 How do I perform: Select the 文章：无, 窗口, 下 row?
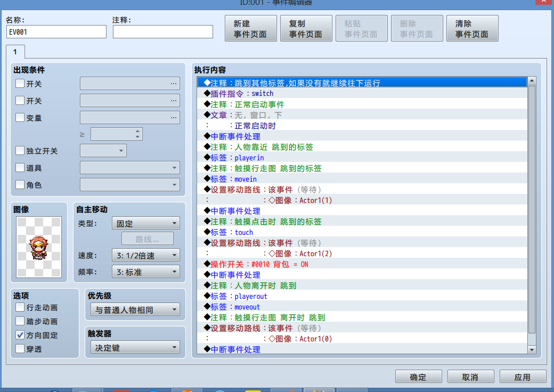[x=362, y=115]
